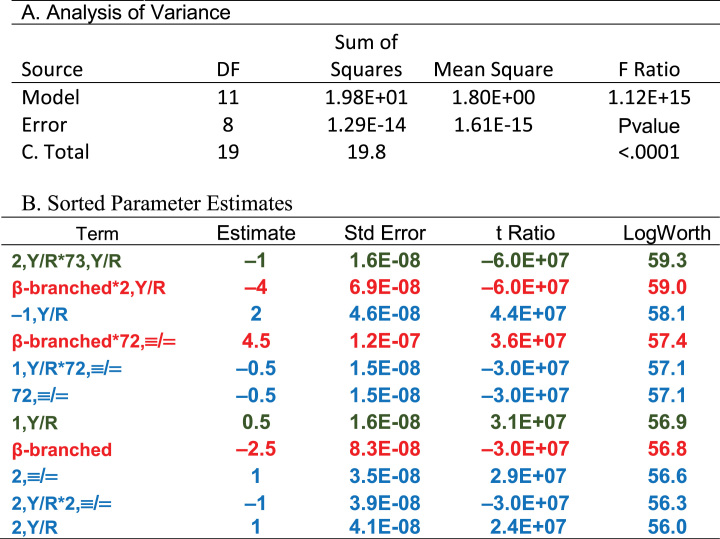Click the Model DF value 11
720x539 pixels.
click(228, 97)
